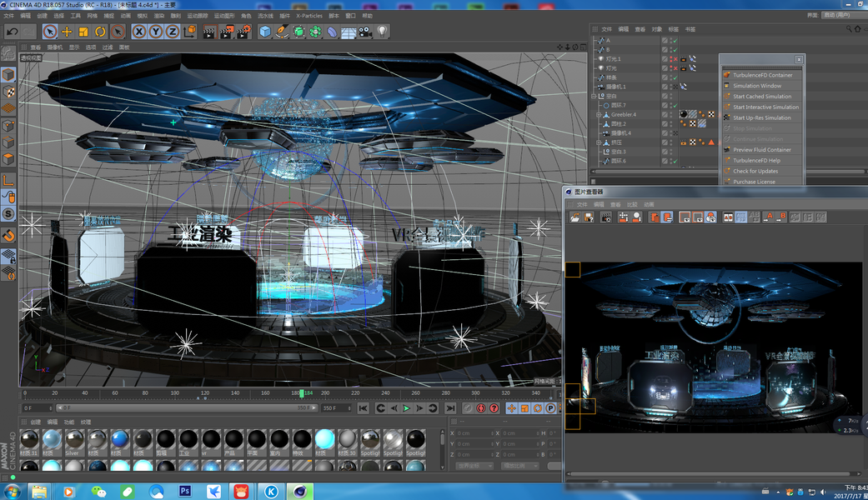Enable the 灯光.1 light red cross
This screenshot has height=500, width=868.
[x=675, y=59]
